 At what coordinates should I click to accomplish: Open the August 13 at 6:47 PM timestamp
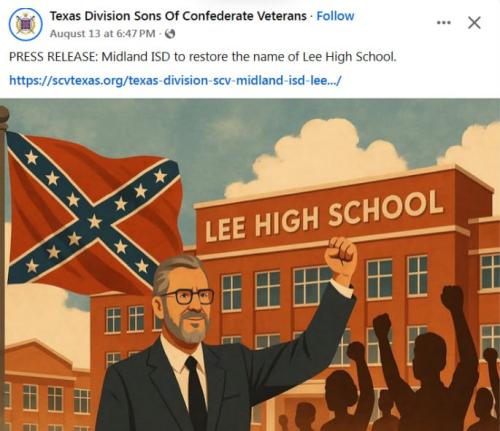pos(103,34)
